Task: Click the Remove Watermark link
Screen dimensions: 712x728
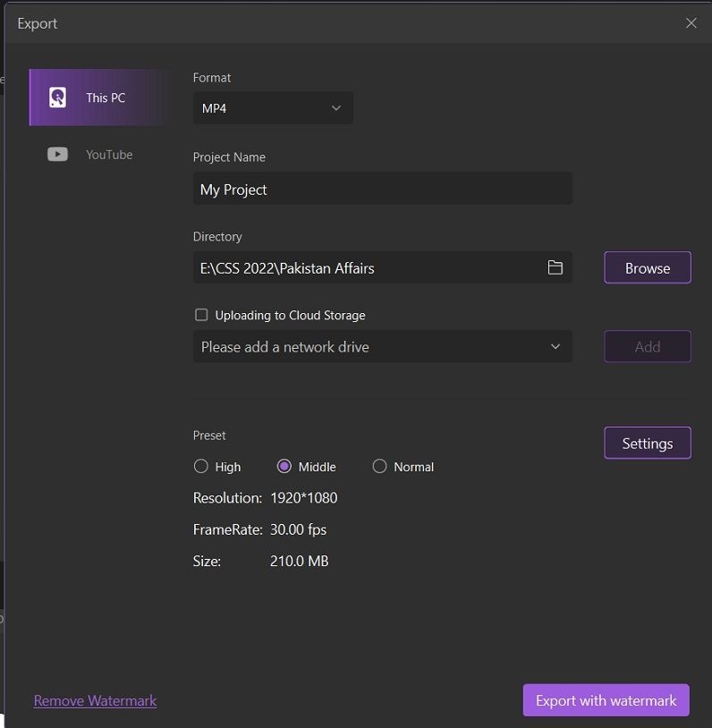Action: click(x=95, y=700)
